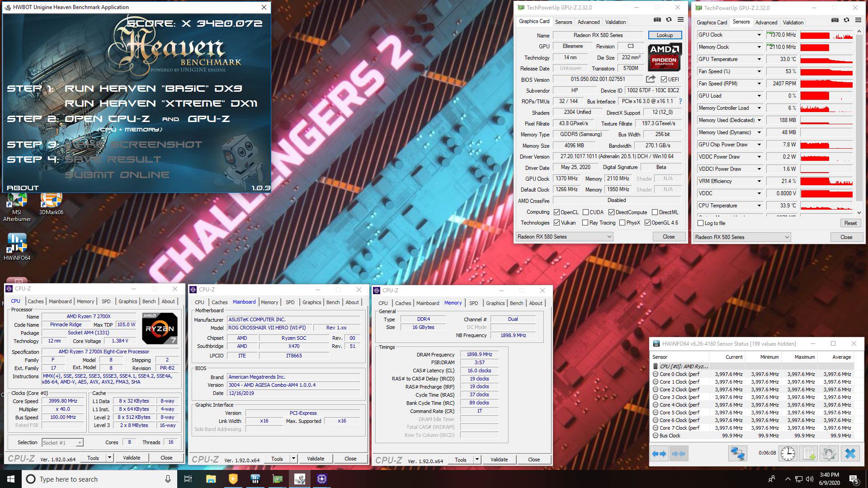The image size is (868, 488).
Task: Open the Caches tab in the leftmost CPU-Z window
Action: pyautogui.click(x=36, y=301)
